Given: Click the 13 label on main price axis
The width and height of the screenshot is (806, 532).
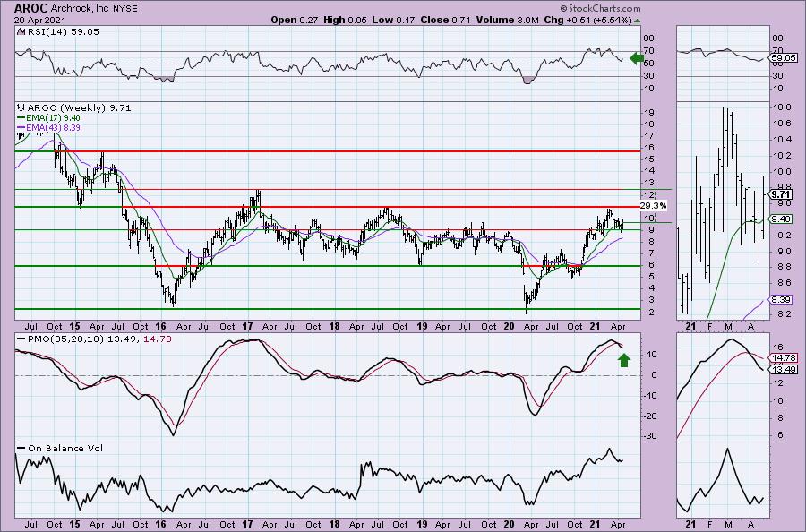Looking at the screenshot, I should pos(648,183).
